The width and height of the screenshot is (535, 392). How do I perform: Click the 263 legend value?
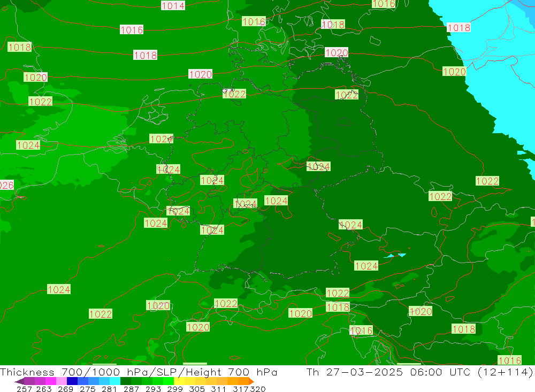pos(44,389)
